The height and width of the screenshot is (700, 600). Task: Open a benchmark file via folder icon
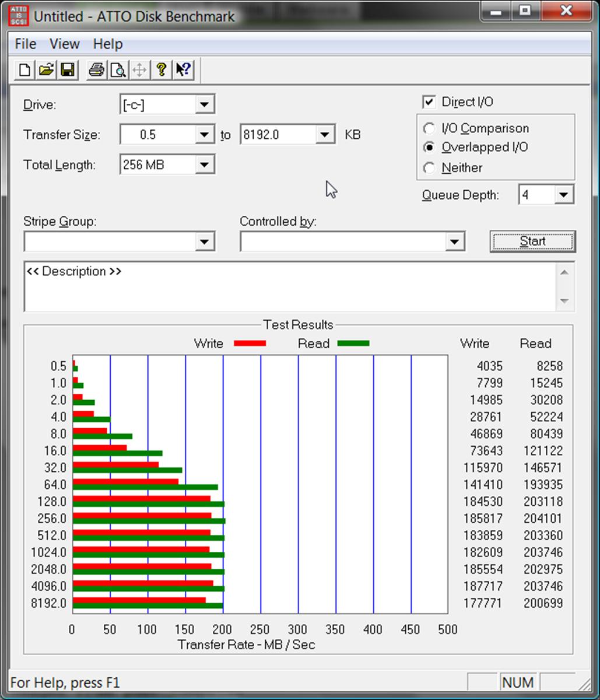(x=46, y=71)
